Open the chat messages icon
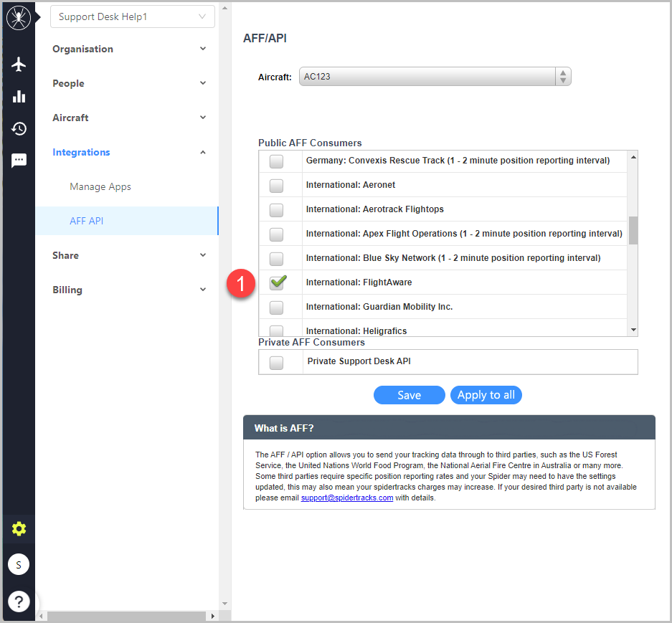Screen dimensions: 672x623 pyautogui.click(x=19, y=161)
